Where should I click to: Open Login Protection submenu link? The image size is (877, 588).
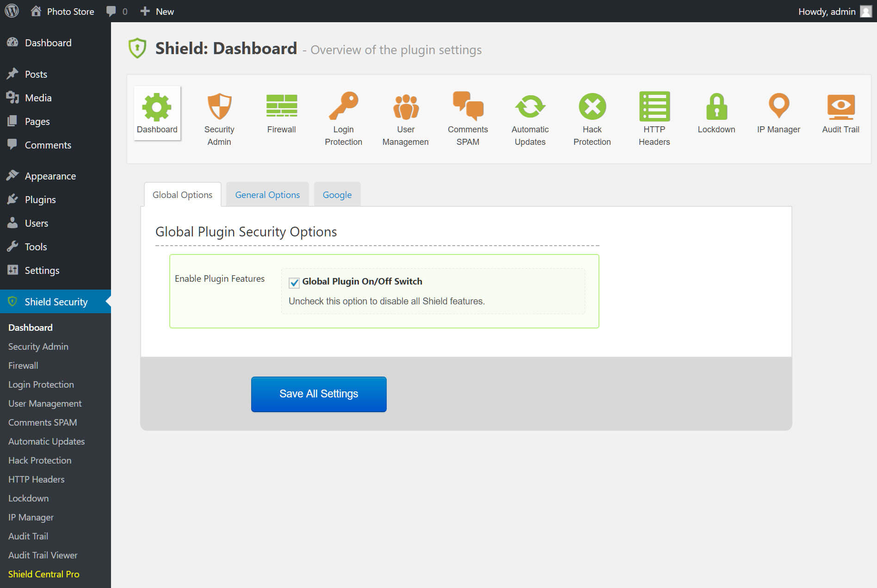41,384
